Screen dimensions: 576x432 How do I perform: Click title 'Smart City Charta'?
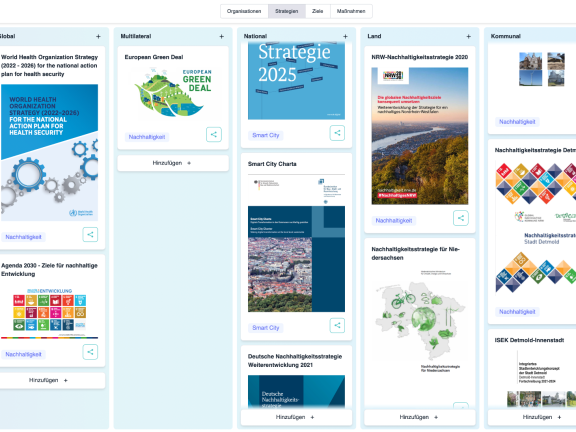pyautogui.click(x=272, y=164)
